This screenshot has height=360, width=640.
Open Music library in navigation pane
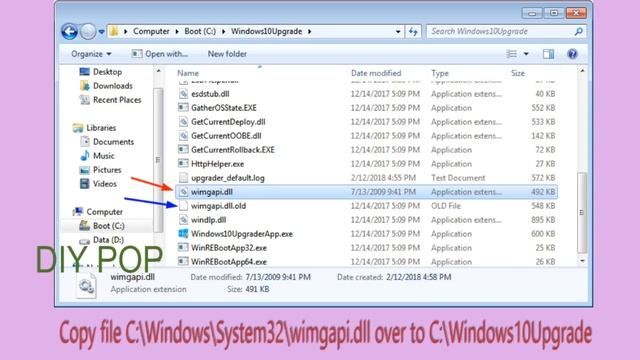point(97,156)
